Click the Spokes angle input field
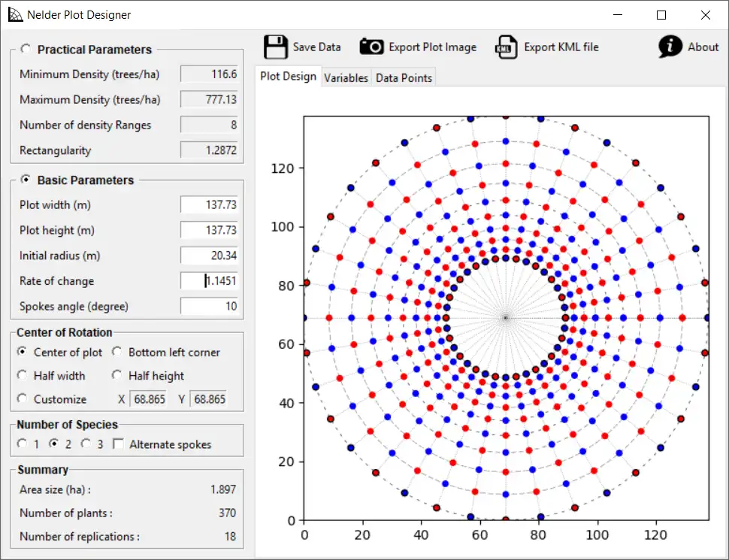Image resolution: width=729 pixels, height=560 pixels. coord(209,306)
